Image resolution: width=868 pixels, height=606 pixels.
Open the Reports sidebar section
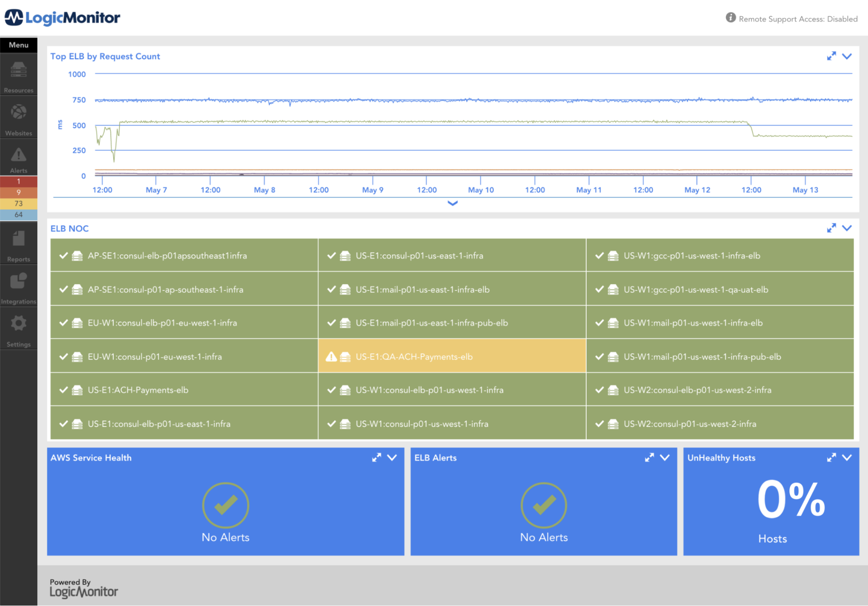(19, 244)
